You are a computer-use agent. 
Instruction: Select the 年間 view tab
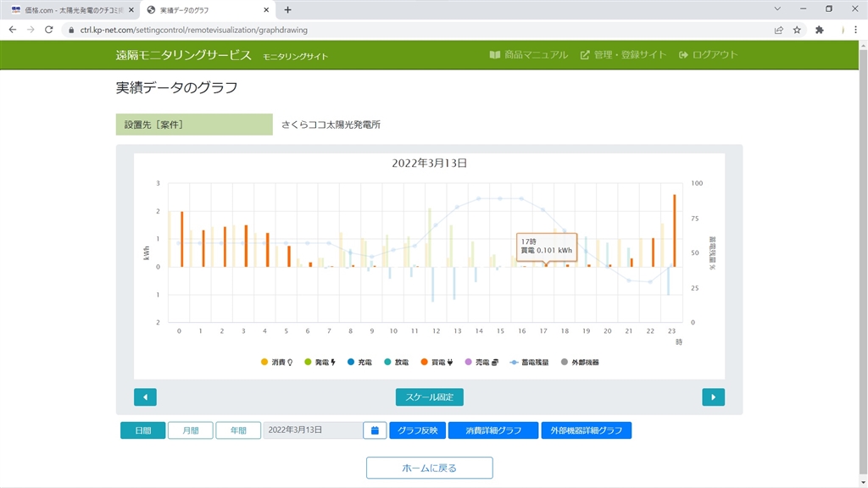tap(238, 430)
